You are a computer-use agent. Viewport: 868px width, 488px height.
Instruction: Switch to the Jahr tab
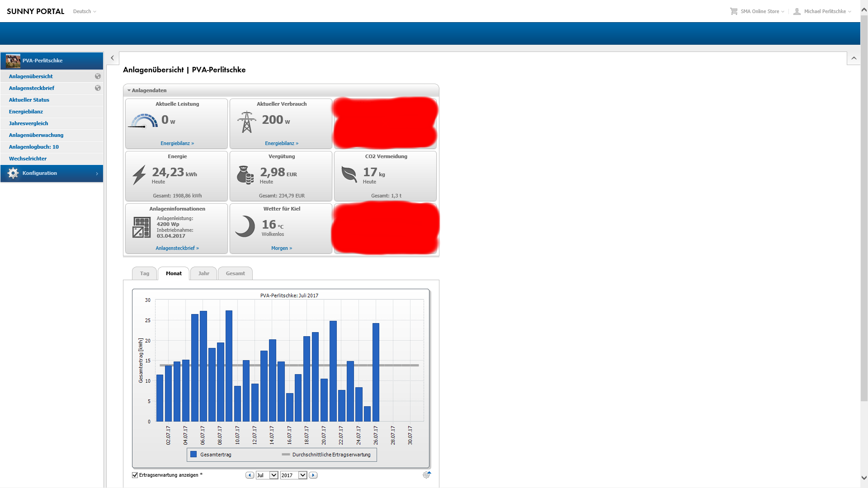(203, 273)
